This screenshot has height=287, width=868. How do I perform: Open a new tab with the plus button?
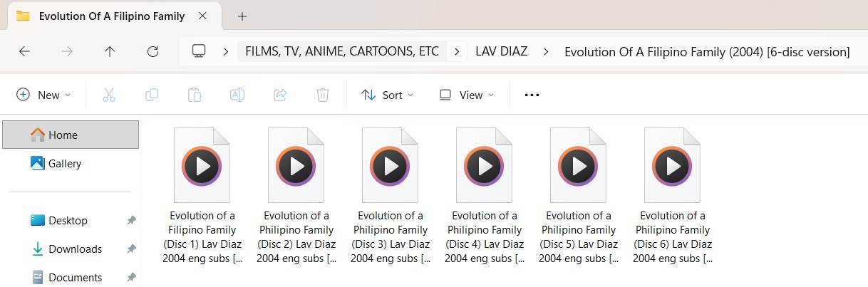[x=242, y=16]
